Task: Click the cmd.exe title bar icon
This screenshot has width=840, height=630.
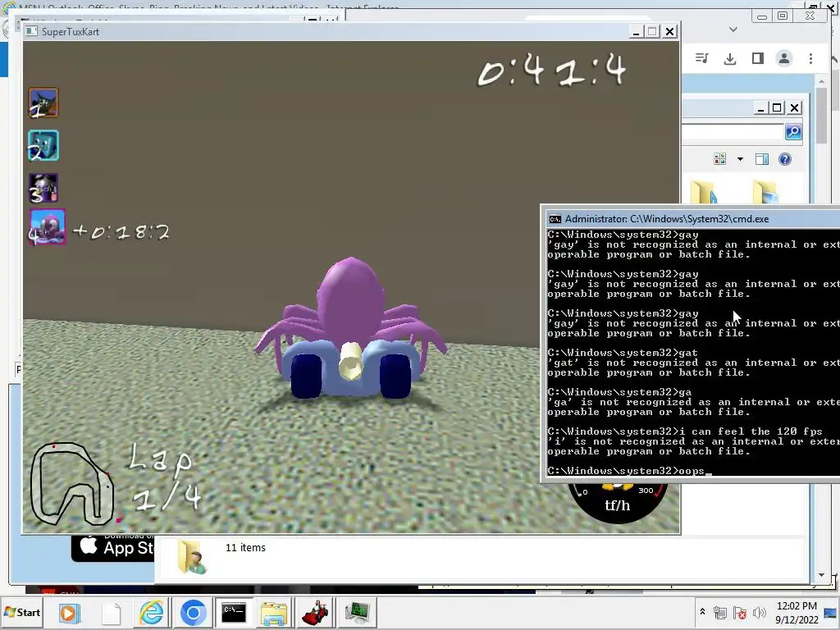Action: [x=555, y=218]
